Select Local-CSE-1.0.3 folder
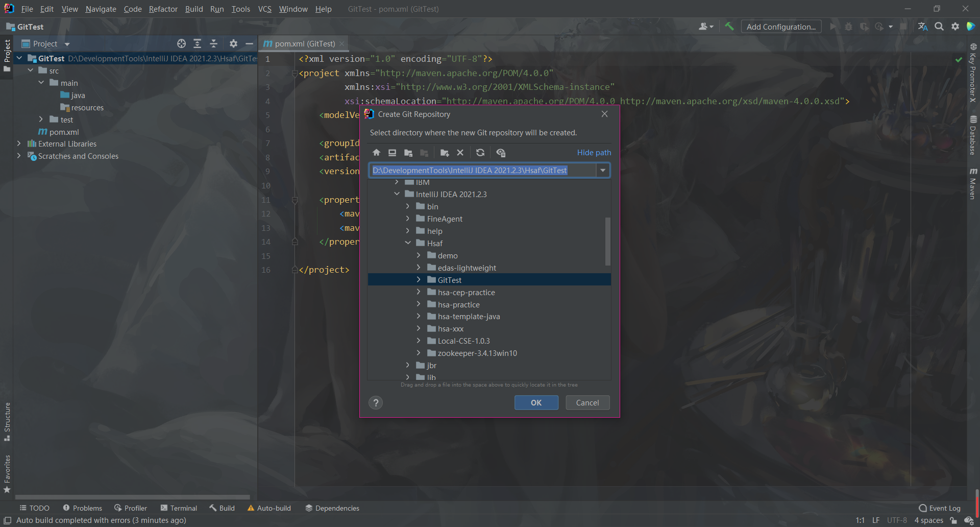 coord(463,341)
